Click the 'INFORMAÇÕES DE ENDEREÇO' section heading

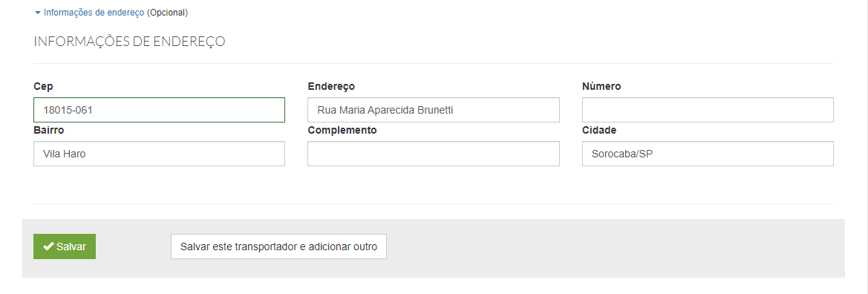[x=129, y=42]
